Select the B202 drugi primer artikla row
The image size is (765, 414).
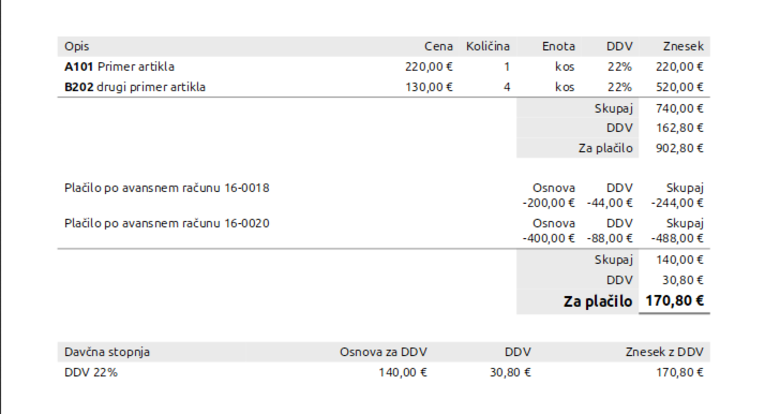pos(383,87)
